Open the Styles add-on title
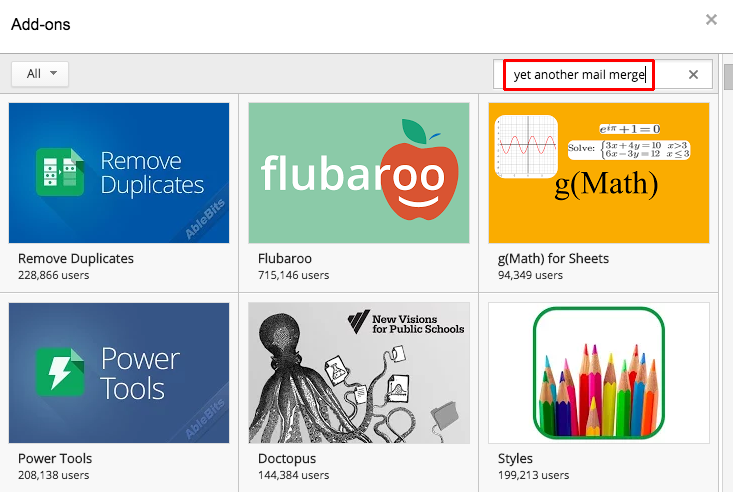Screen dimensions: 733x492 point(515,459)
